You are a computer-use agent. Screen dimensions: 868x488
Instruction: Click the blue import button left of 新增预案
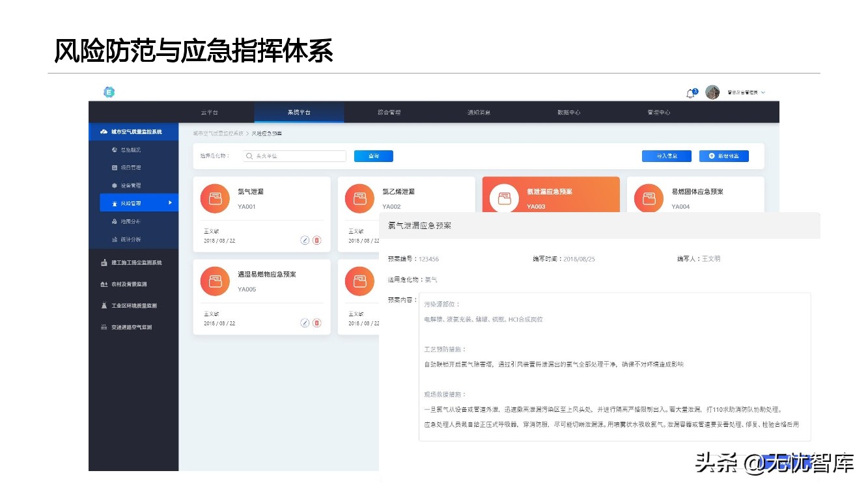click(667, 156)
